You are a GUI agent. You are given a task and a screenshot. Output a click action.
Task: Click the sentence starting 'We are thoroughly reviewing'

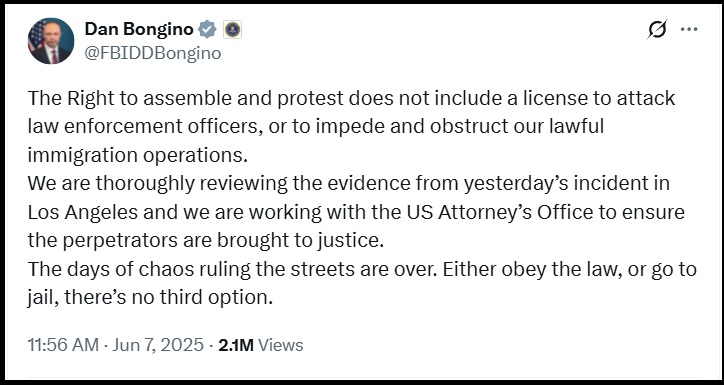[356, 212]
